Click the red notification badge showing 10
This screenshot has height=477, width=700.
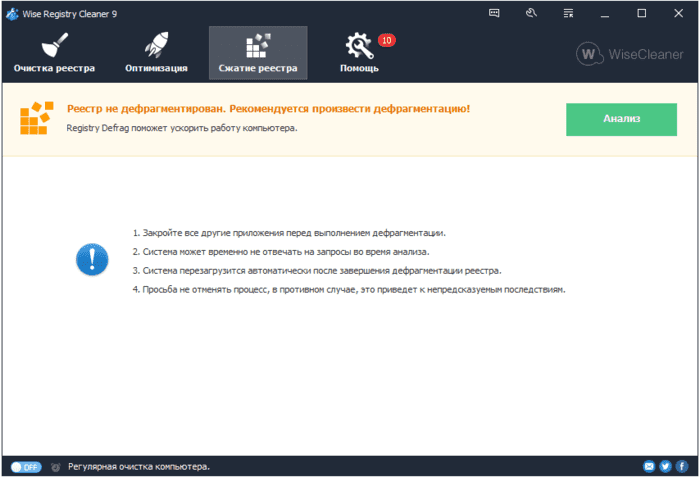(x=387, y=41)
